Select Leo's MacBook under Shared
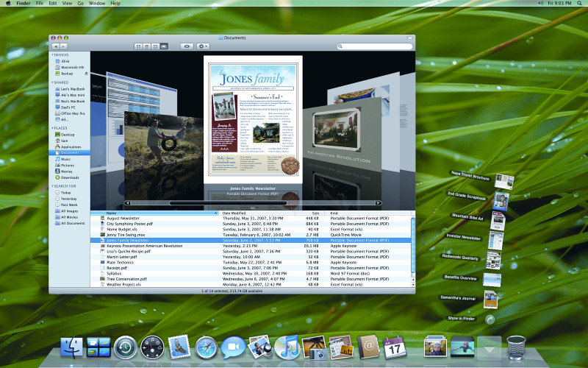The width and height of the screenshot is (588, 368). click(70, 89)
